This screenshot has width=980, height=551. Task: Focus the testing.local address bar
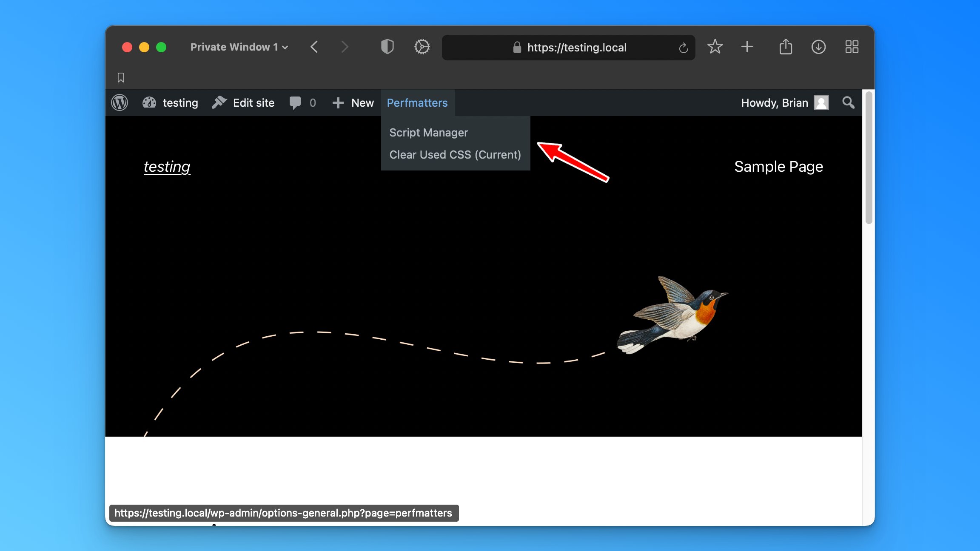[x=576, y=48]
